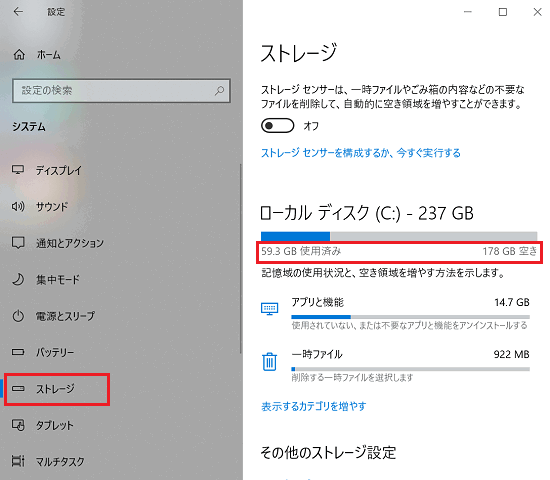Click the back arrow in Settings header
The image size is (550, 480).
click(x=18, y=12)
